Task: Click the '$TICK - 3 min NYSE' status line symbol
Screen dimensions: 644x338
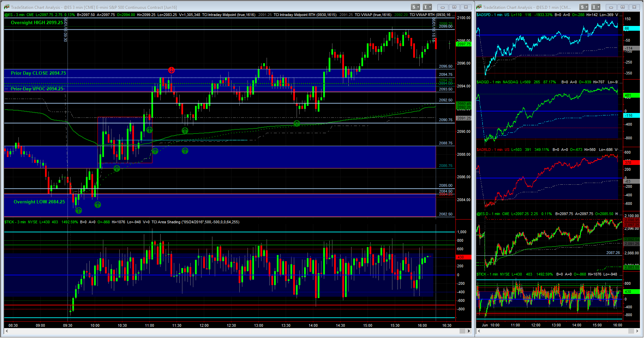Action: click(x=21, y=222)
